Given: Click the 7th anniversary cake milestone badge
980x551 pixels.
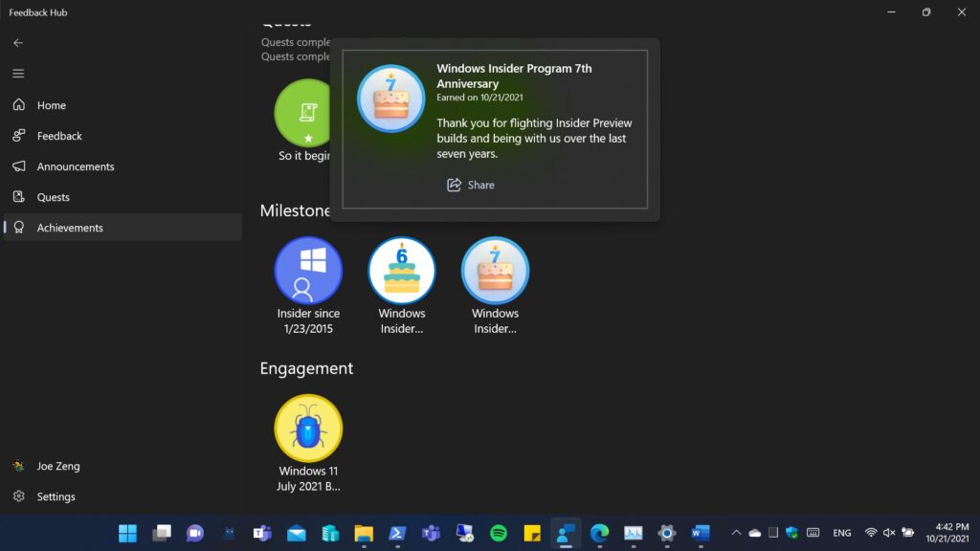Looking at the screenshot, I should coord(495,271).
